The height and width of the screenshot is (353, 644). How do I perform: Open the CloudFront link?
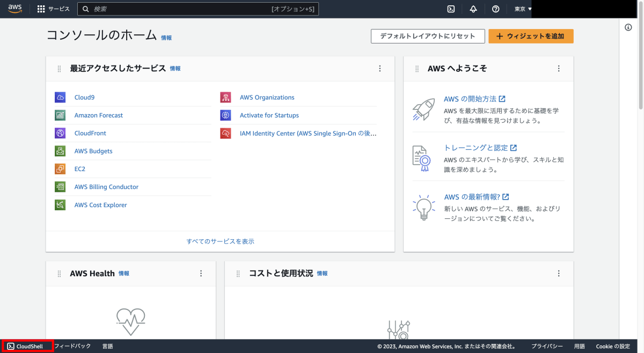pos(90,133)
